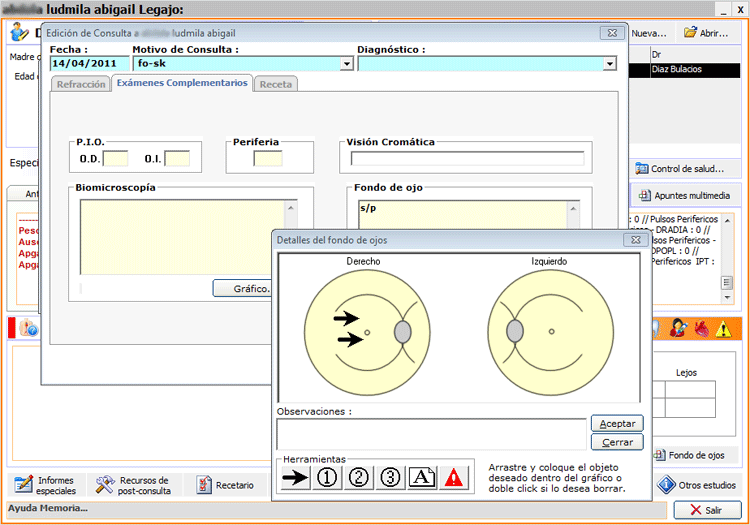The width and height of the screenshot is (750, 525).
Task: Switch to the Refracción tab
Action: pyautogui.click(x=81, y=85)
